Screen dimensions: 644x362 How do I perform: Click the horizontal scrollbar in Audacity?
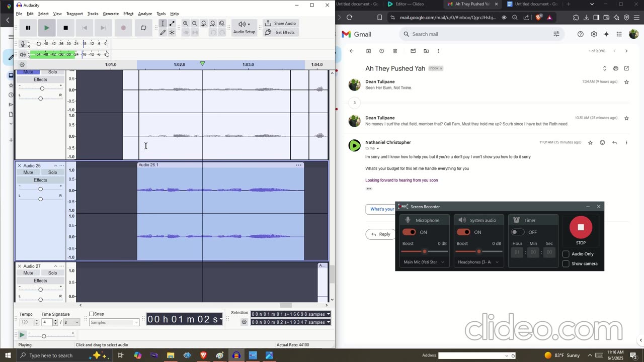[x=286, y=305]
